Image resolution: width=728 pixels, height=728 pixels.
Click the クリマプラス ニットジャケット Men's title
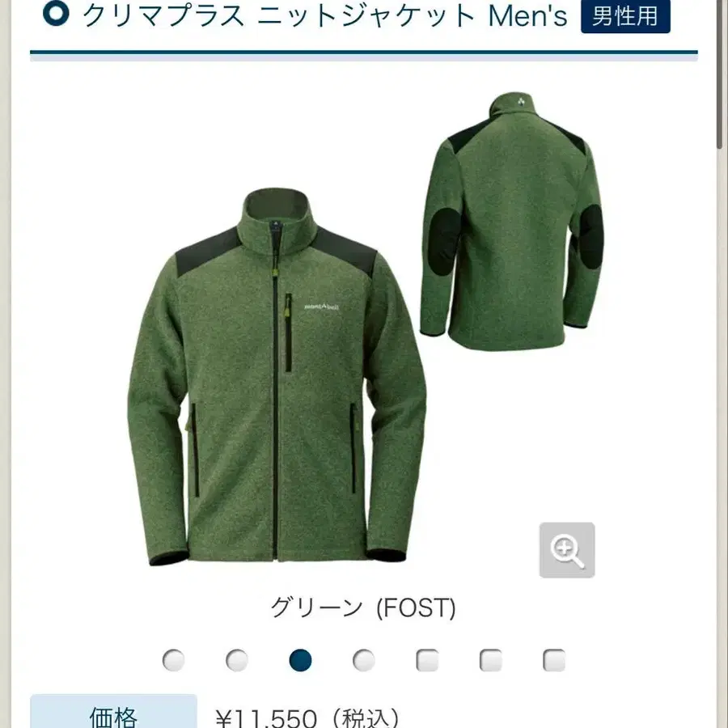click(325, 15)
